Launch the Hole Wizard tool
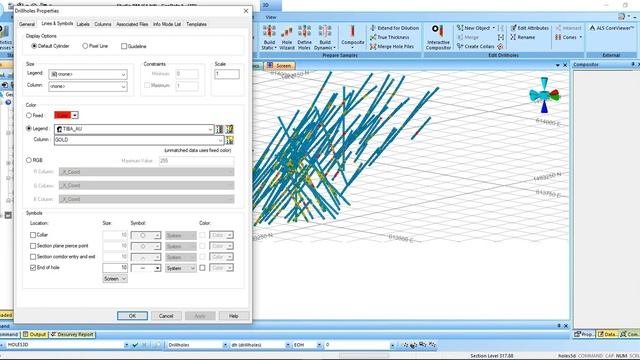 pos(287,38)
